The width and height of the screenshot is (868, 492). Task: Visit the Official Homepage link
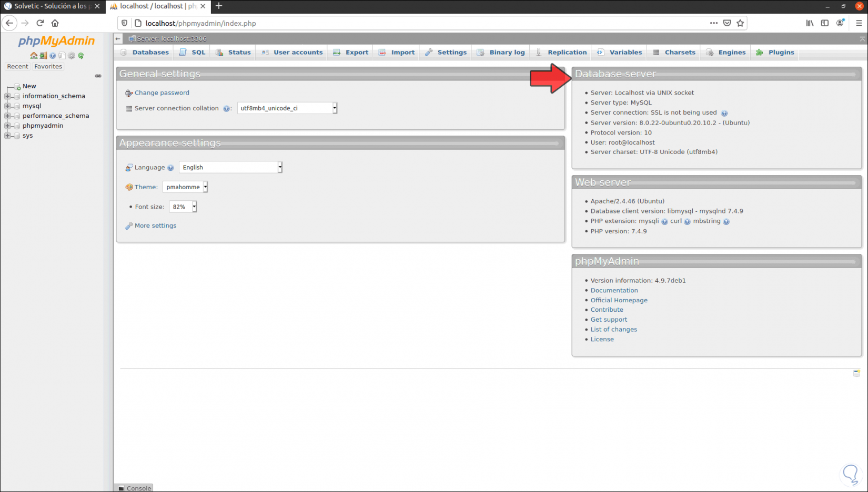(619, 301)
